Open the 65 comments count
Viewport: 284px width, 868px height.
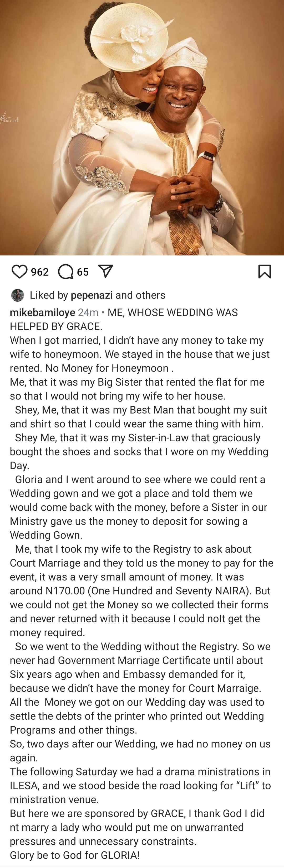[83, 272]
